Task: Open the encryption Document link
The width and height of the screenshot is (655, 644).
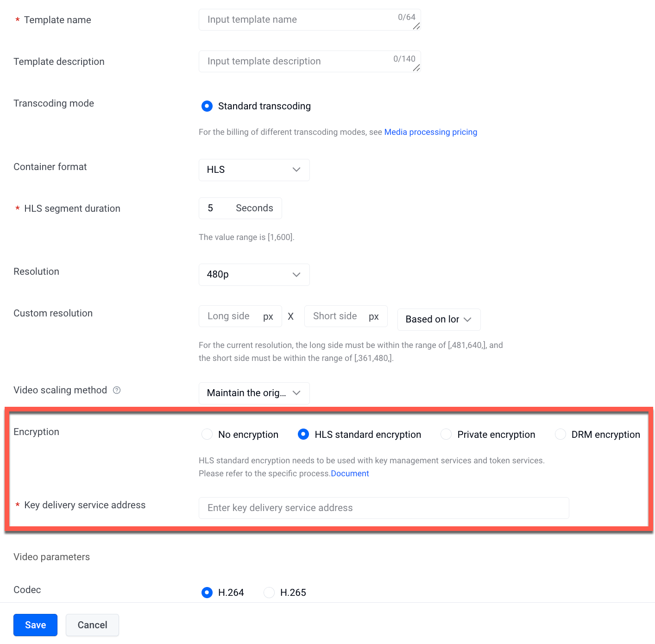Action: [350, 474]
